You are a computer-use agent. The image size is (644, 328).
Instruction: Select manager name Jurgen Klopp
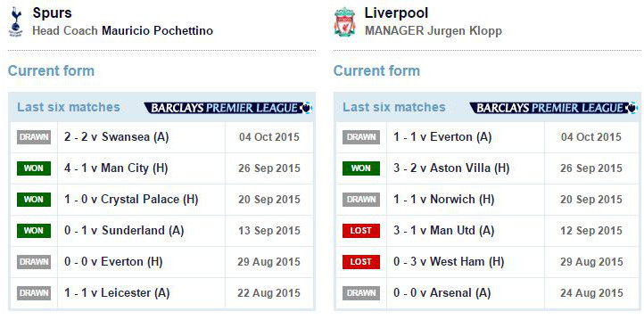click(x=465, y=31)
